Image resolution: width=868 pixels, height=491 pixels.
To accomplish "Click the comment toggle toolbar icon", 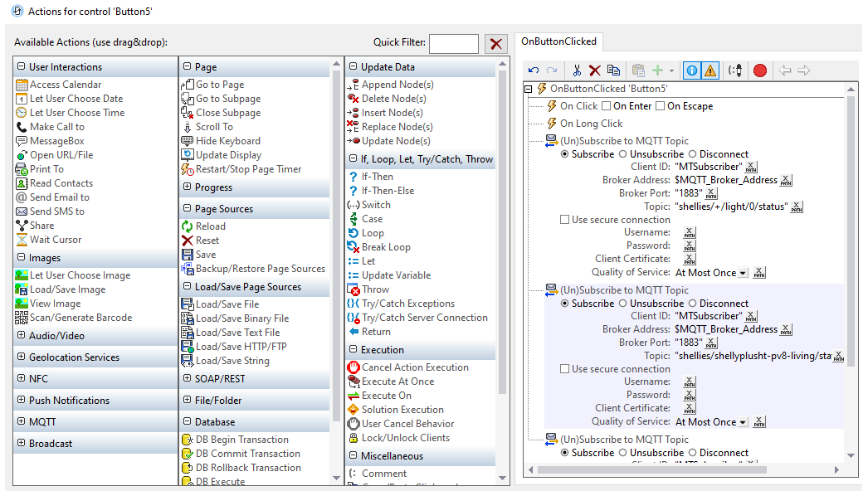I will [734, 70].
